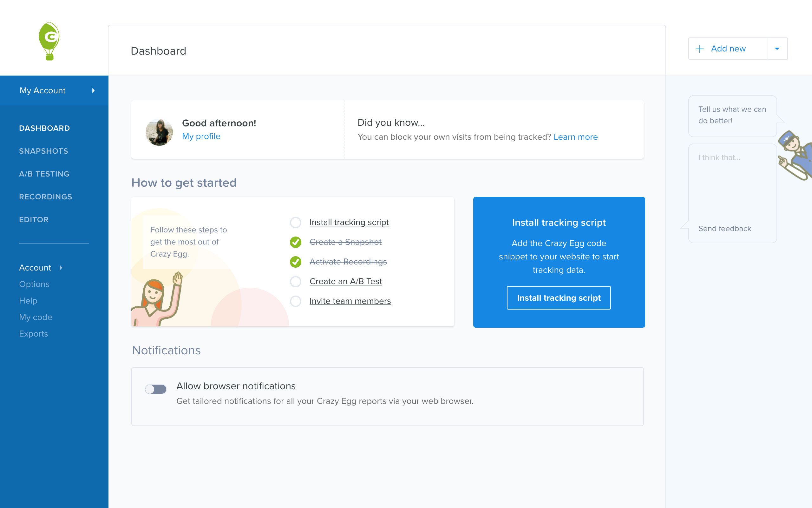Open Help in the sidebar
Image resolution: width=812 pixels, height=508 pixels.
(x=28, y=301)
